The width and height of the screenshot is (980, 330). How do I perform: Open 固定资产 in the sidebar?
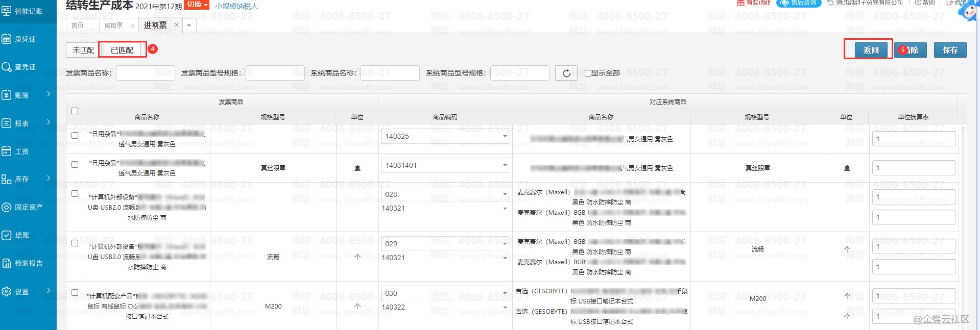28,207
